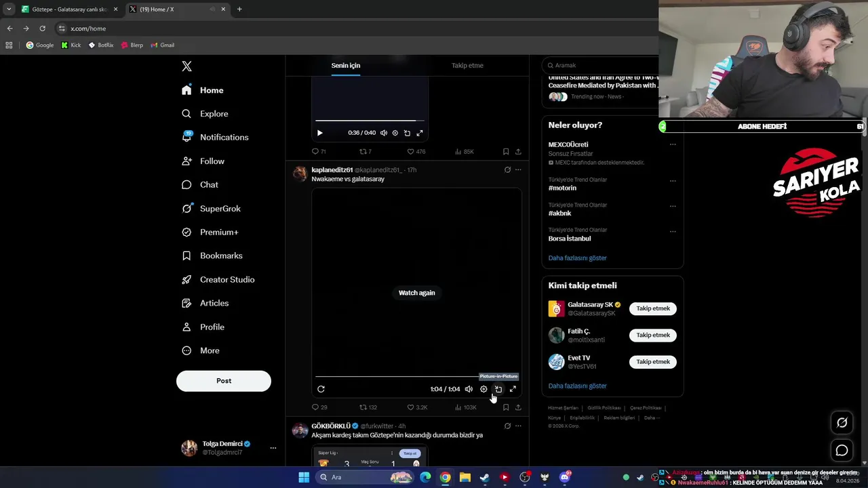Open floating messages chat button
The image size is (868, 488).
pyautogui.click(x=842, y=450)
